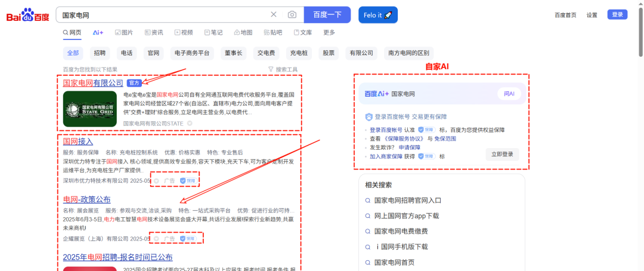Open the 免保范围 link
Screen dimensions: 644x271
[445, 139]
